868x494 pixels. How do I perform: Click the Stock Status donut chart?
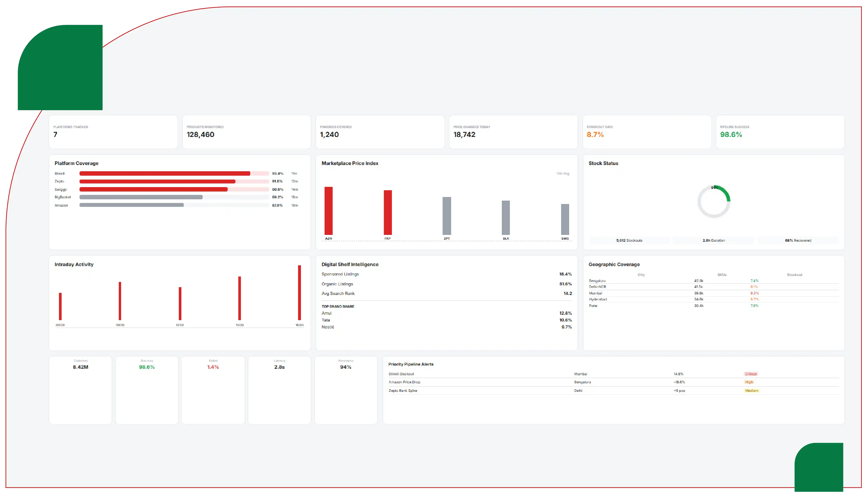pyautogui.click(x=713, y=202)
